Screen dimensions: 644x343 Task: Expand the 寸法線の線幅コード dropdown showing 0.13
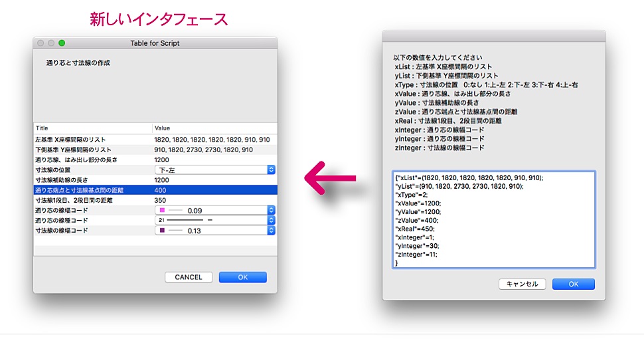coord(270,230)
